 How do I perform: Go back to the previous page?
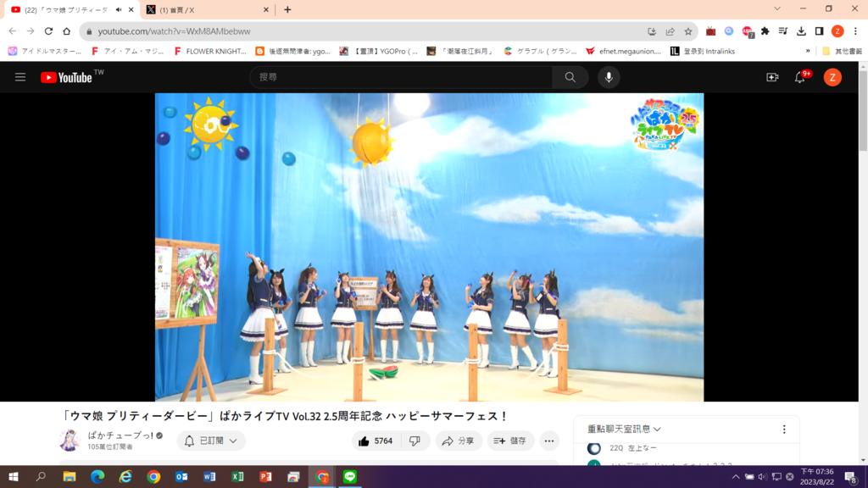point(12,31)
